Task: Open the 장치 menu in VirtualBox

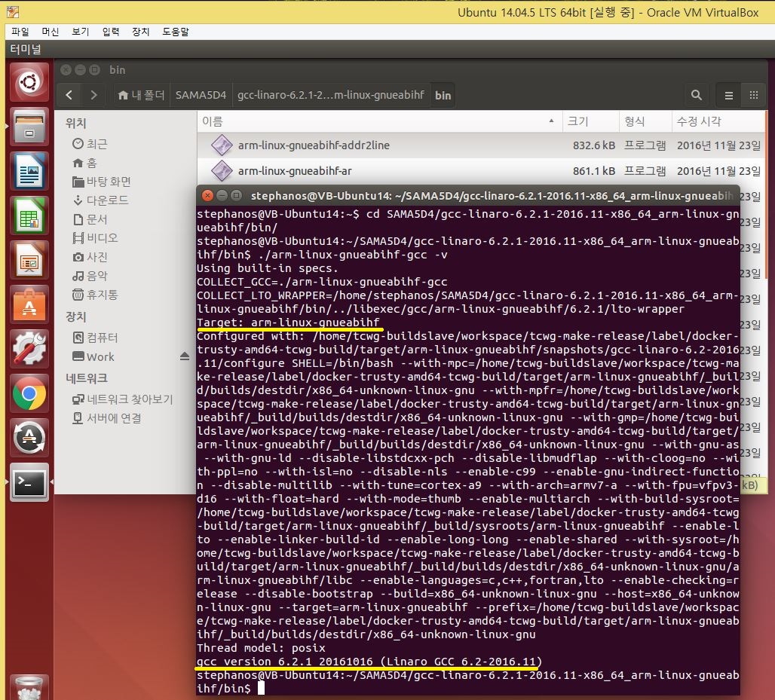Action: 141,32
